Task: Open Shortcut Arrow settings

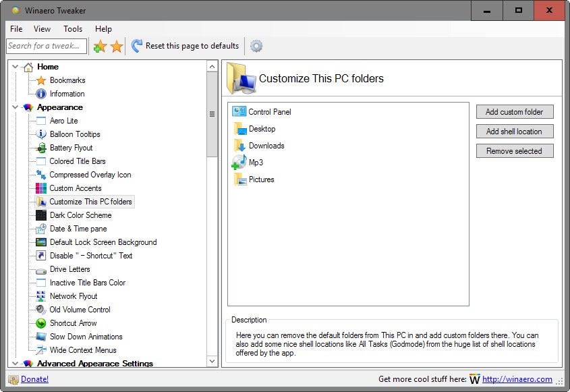Action: pyautogui.click(x=73, y=323)
